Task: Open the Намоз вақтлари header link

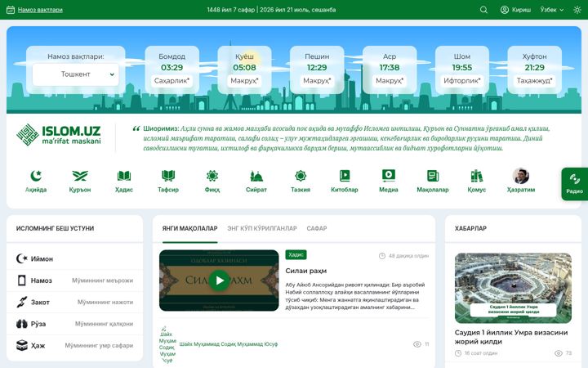Action: 40,10
